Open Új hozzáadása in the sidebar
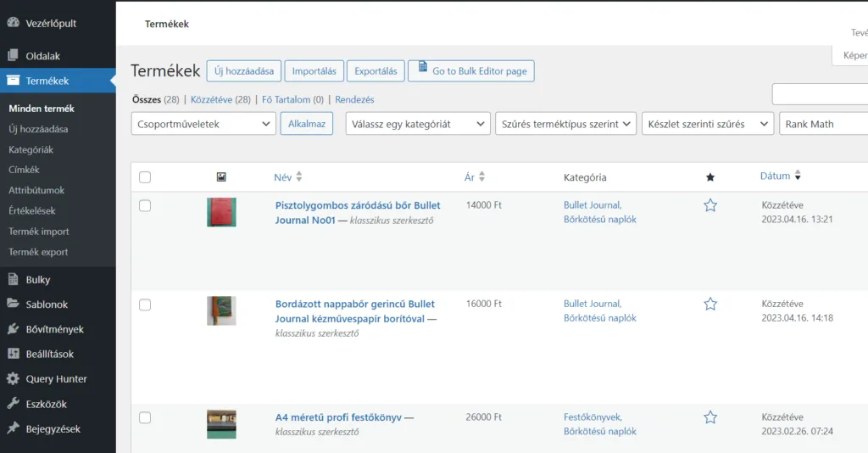This screenshot has width=868, height=453. pyautogui.click(x=38, y=129)
